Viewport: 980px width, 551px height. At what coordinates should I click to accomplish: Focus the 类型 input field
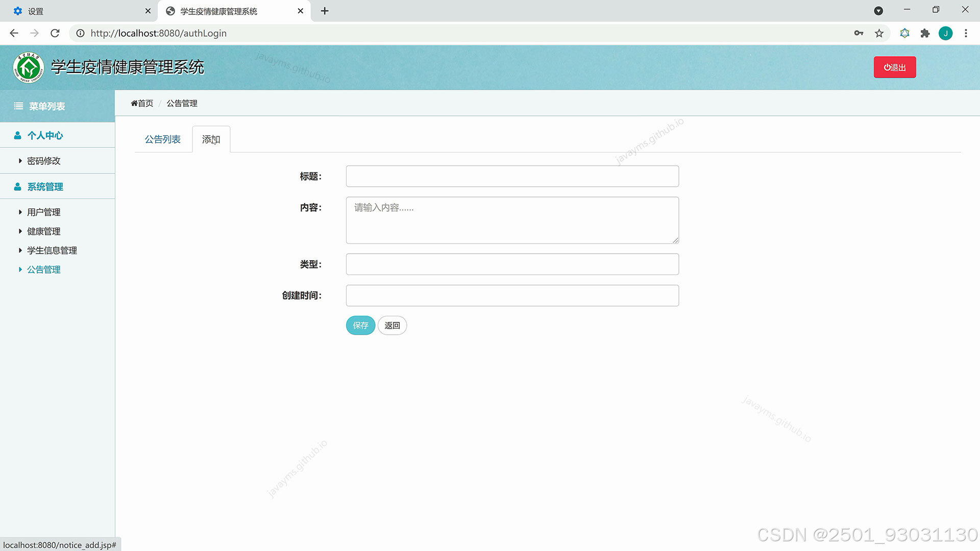tap(512, 264)
